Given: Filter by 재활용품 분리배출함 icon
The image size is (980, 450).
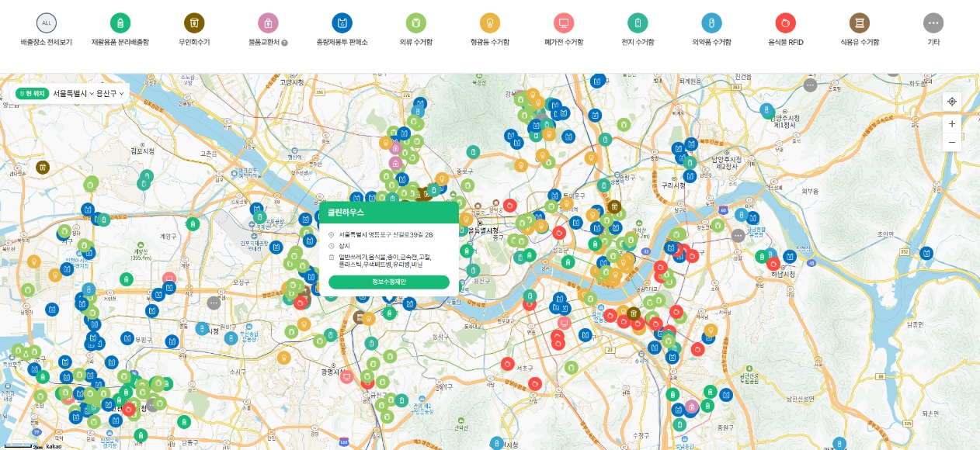Looking at the screenshot, I should pyautogui.click(x=120, y=23).
